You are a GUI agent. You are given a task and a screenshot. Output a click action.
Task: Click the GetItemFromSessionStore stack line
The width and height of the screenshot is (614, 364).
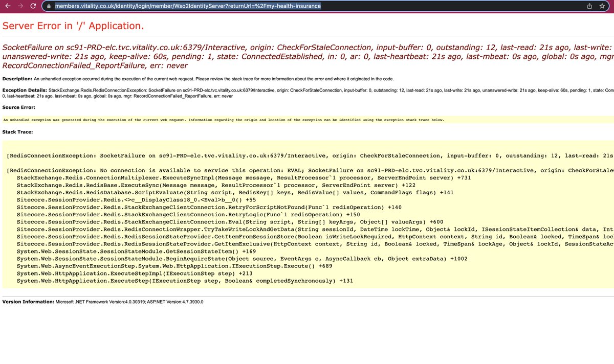315,237
